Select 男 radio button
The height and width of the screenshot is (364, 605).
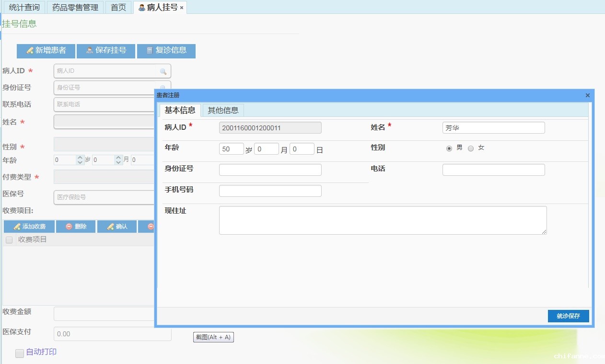(x=449, y=148)
